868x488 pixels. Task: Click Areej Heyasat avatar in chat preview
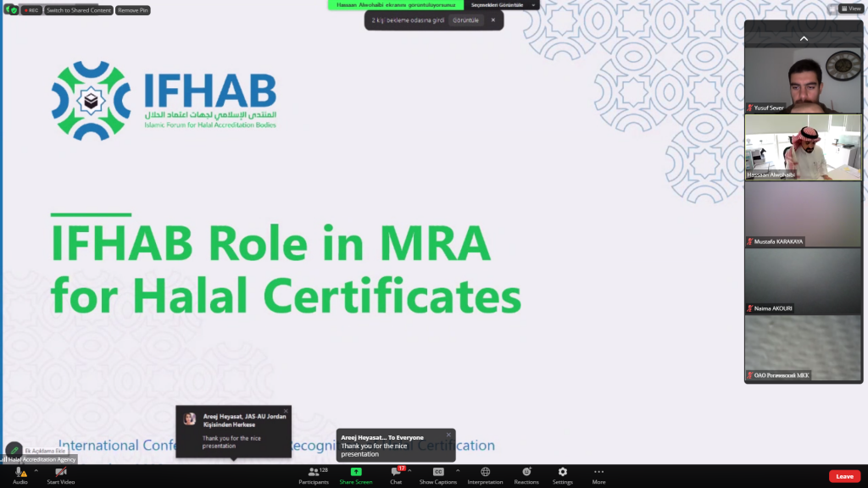click(x=190, y=419)
